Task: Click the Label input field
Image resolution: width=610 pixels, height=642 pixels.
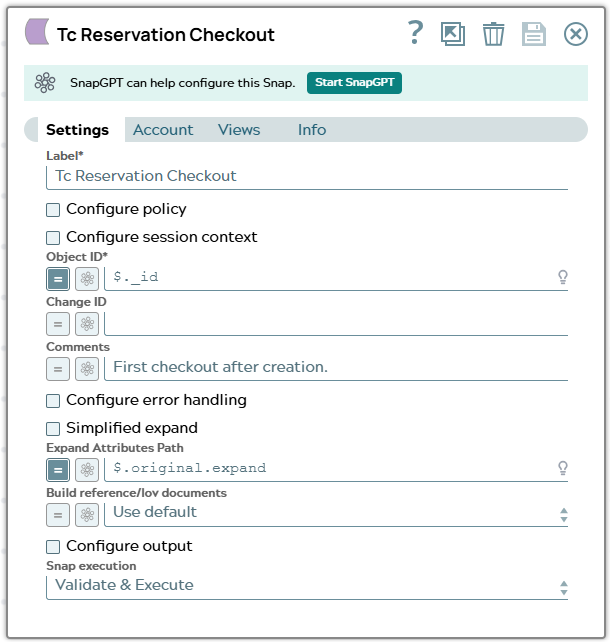Action: [307, 177]
